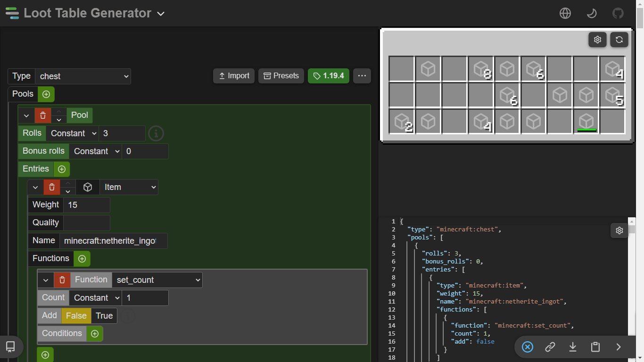Edit the Rolls value field 3
The image size is (644, 362).
[x=122, y=133]
